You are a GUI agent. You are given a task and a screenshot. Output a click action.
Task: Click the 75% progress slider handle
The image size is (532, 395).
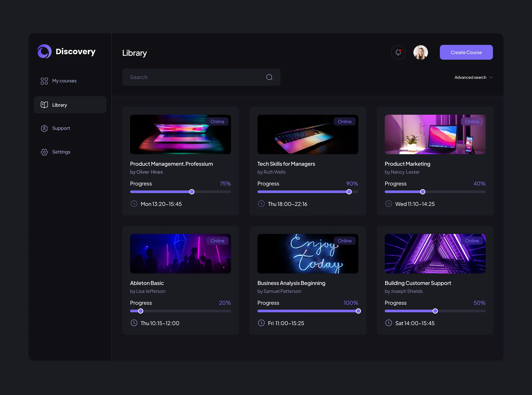point(192,192)
